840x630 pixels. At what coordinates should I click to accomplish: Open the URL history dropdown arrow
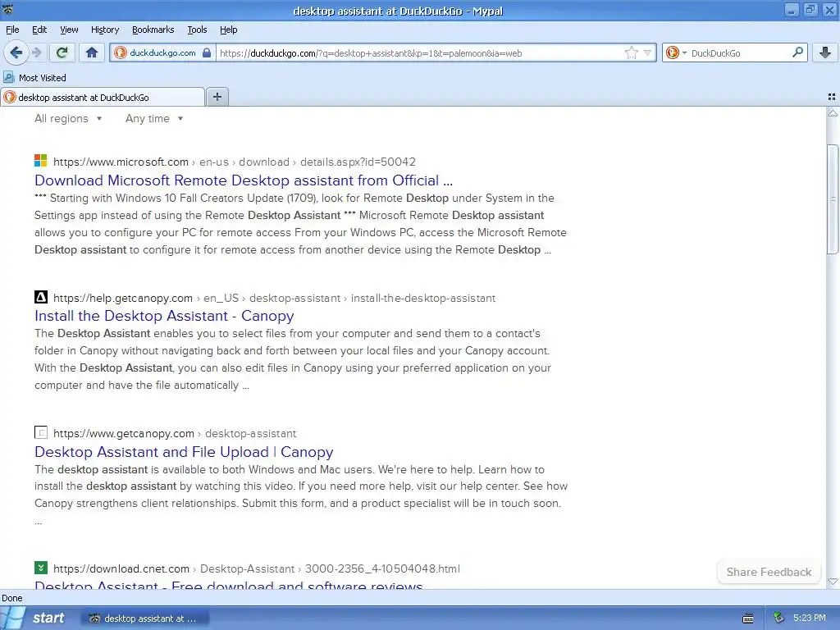[x=648, y=52]
